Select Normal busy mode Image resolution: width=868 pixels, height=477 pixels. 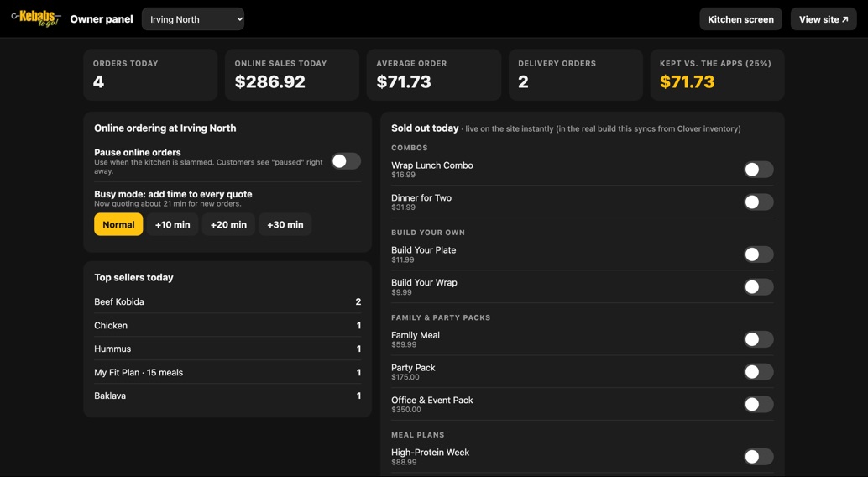coord(118,224)
